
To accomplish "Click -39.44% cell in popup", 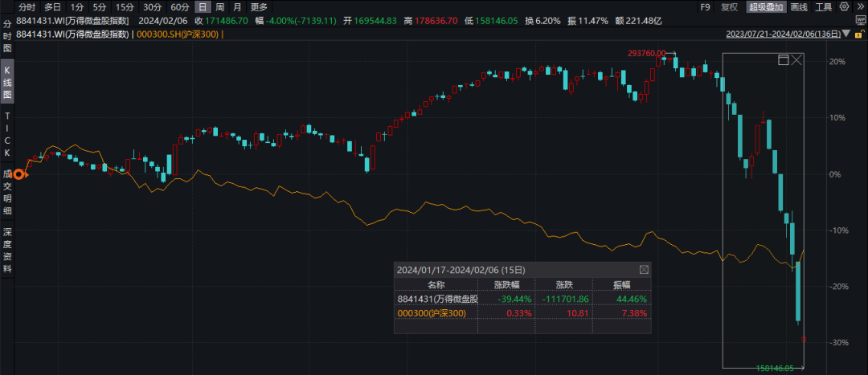I will pos(515,299).
